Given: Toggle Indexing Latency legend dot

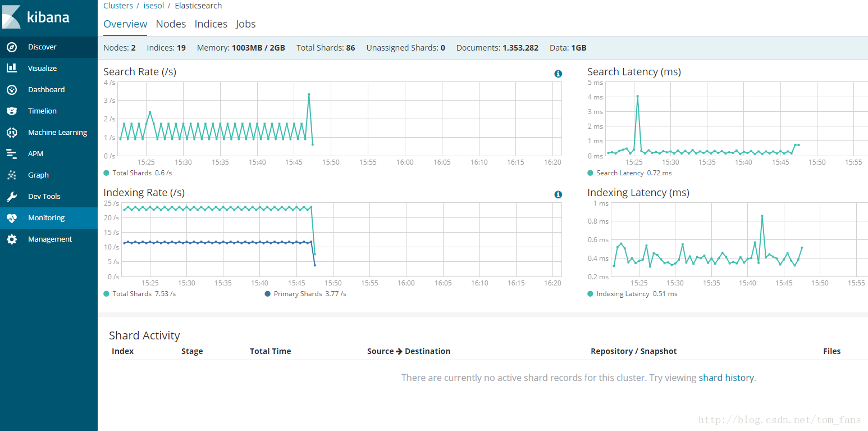Looking at the screenshot, I should (590, 294).
